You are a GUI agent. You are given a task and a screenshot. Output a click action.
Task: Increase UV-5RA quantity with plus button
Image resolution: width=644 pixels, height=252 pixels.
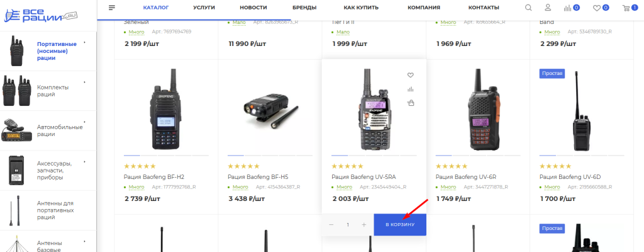click(x=364, y=225)
